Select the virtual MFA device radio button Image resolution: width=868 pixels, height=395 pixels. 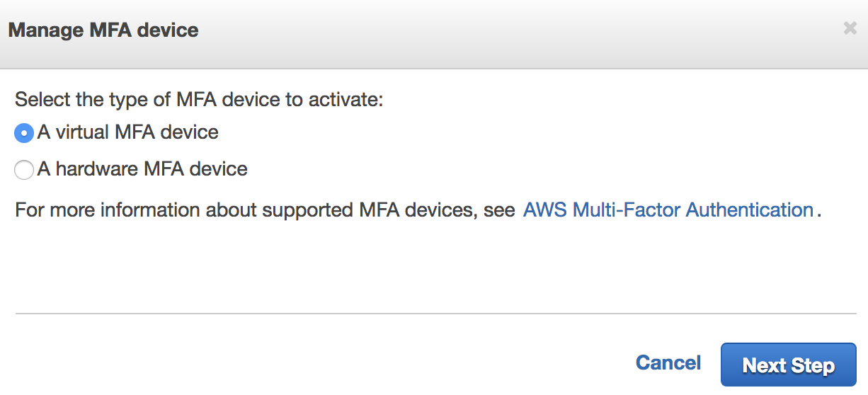24,132
